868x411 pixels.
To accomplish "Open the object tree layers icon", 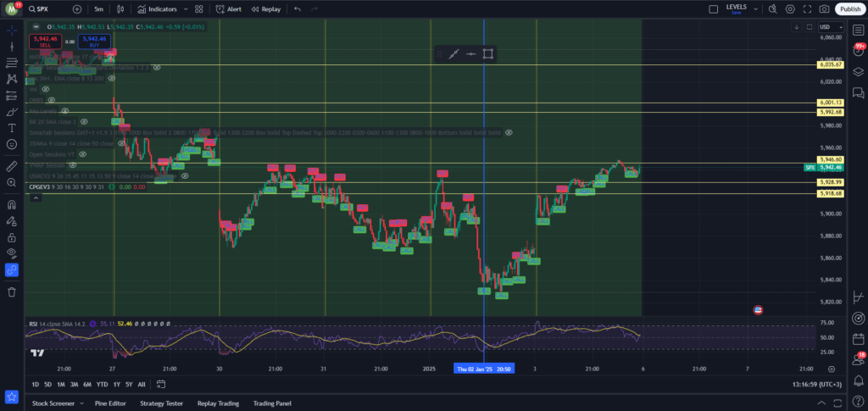I will point(858,71).
